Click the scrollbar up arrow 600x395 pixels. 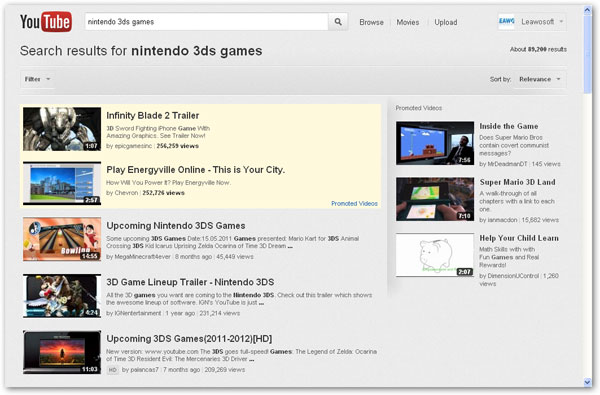[x=587, y=10]
